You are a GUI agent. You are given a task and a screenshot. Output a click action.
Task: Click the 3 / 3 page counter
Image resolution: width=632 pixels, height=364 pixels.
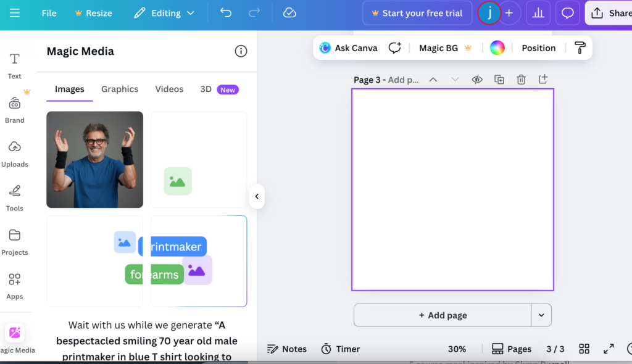[555, 349]
